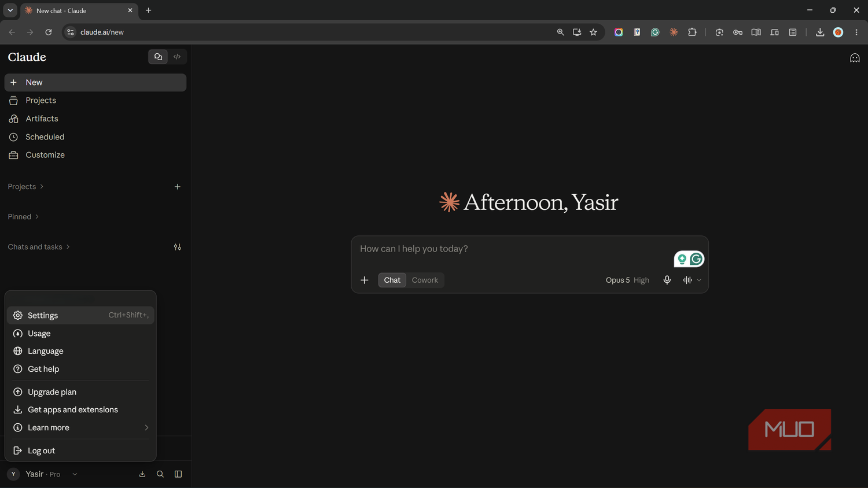868x488 pixels.
Task: Click the green lightbulb icon in the prompt box
Action: click(x=682, y=259)
